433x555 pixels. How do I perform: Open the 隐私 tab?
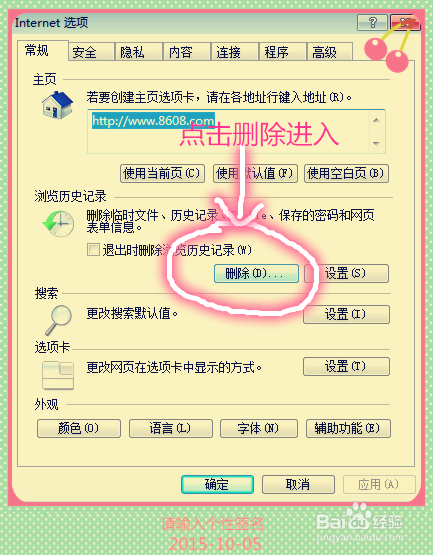pos(139,52)
